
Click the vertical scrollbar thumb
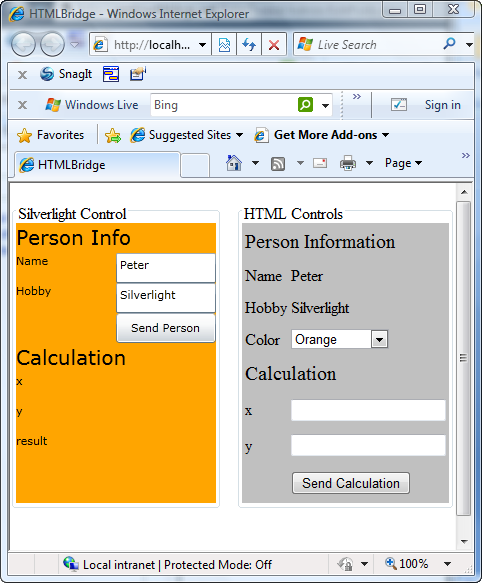pos(463,358)
